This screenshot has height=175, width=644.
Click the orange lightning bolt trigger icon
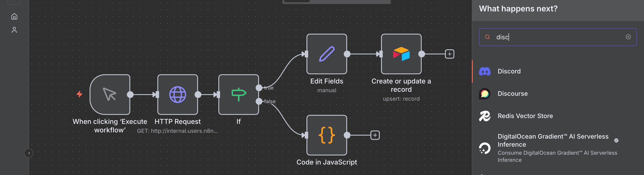pos(80,94)
